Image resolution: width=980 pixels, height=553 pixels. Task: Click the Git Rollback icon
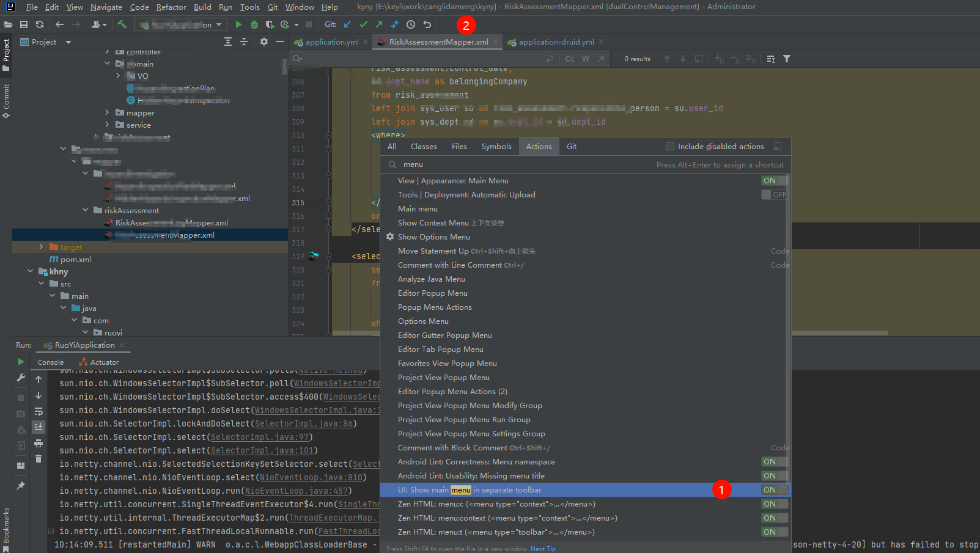click(x=427, y=24)
